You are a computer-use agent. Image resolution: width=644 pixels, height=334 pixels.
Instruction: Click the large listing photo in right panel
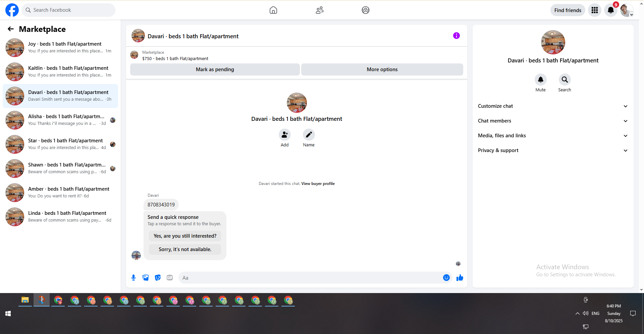(553, 42)
